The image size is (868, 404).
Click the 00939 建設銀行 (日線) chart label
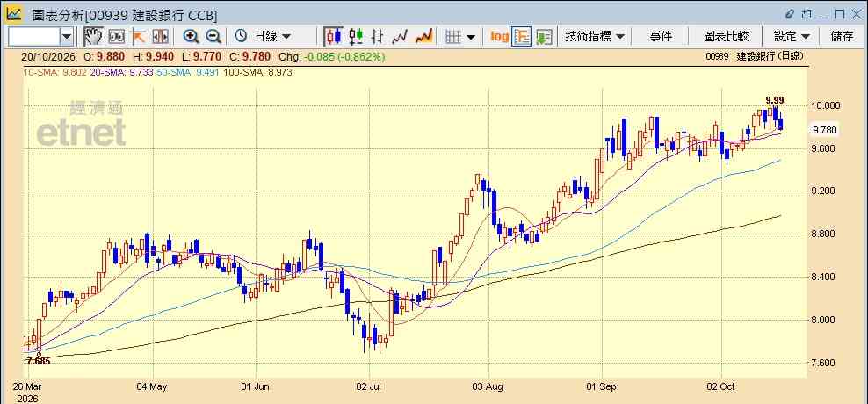click(x=755, y=56)
